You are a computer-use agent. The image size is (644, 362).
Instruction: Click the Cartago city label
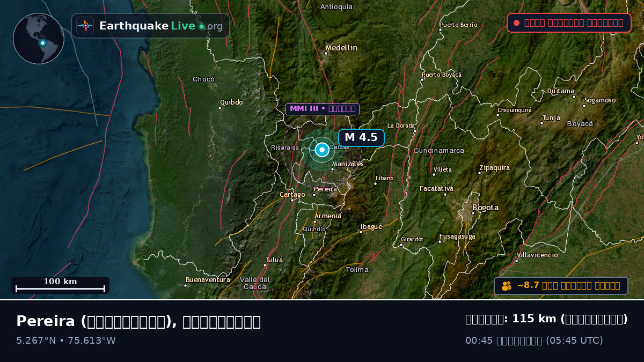point(292,195)
